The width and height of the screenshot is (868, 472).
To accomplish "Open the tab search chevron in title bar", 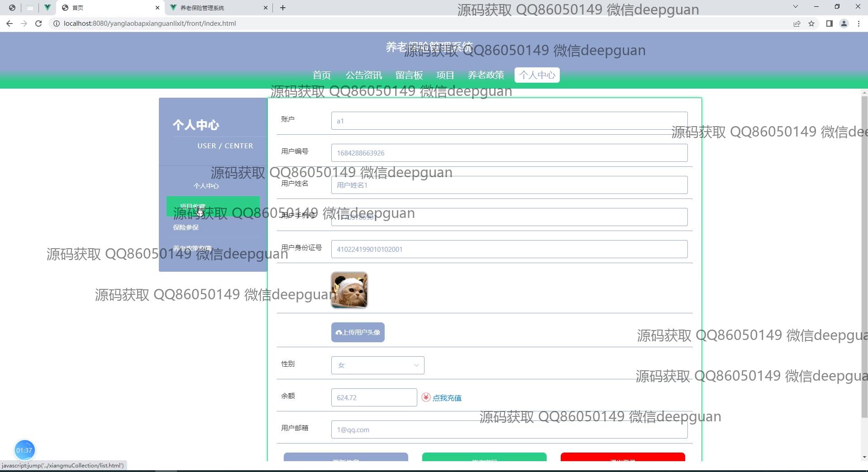I will point(796,7).
